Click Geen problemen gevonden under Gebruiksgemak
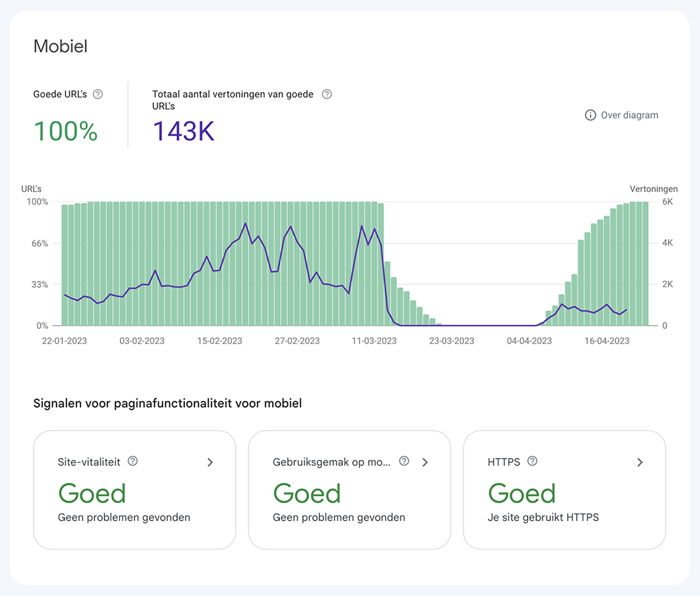 click(x=339, y=518)
